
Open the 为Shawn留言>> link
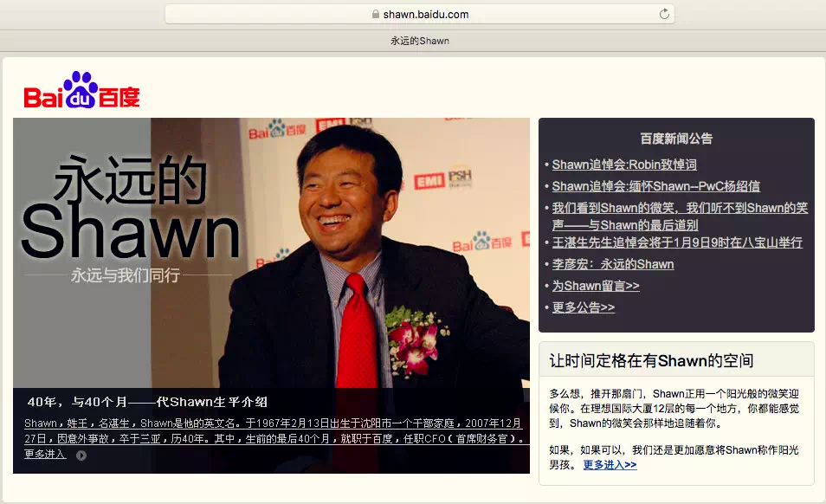[x=596, y=286]
